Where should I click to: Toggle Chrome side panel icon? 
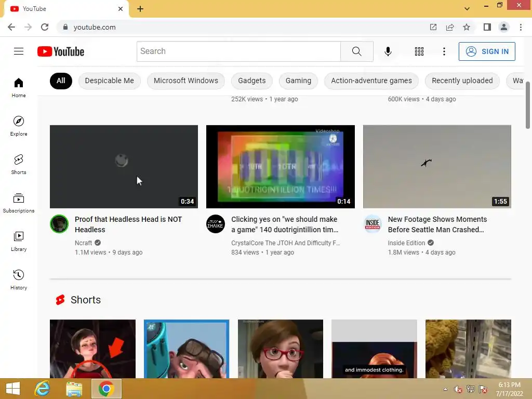click(487, 27)
